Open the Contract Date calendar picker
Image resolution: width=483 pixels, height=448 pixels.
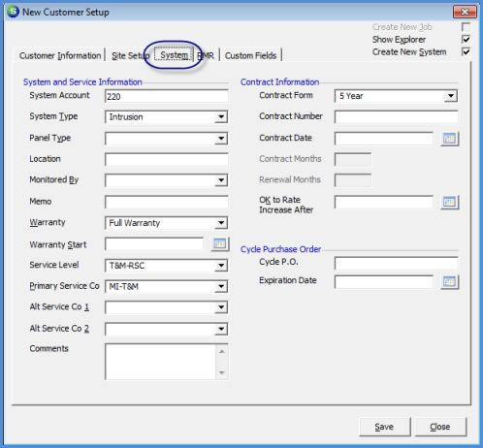coord(449,139)
